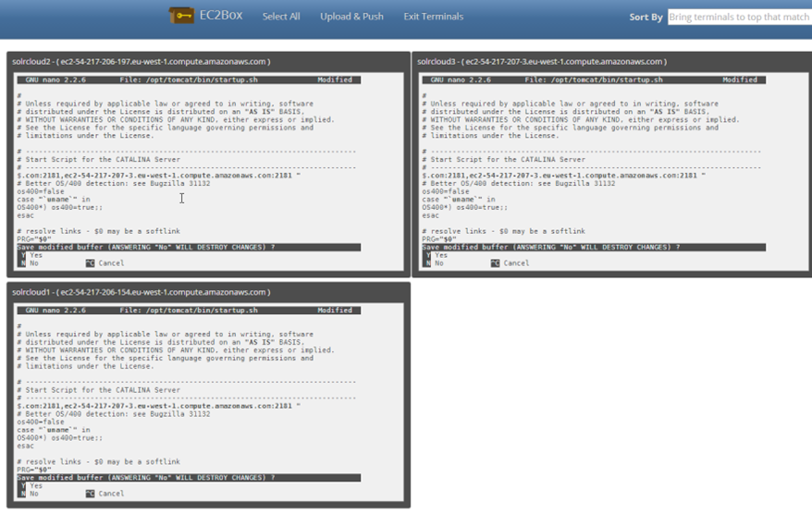Click the resolve links comment in solrcloud3
Image resolution: width=812 pixels, height=512 pixels.
point(504,231)
